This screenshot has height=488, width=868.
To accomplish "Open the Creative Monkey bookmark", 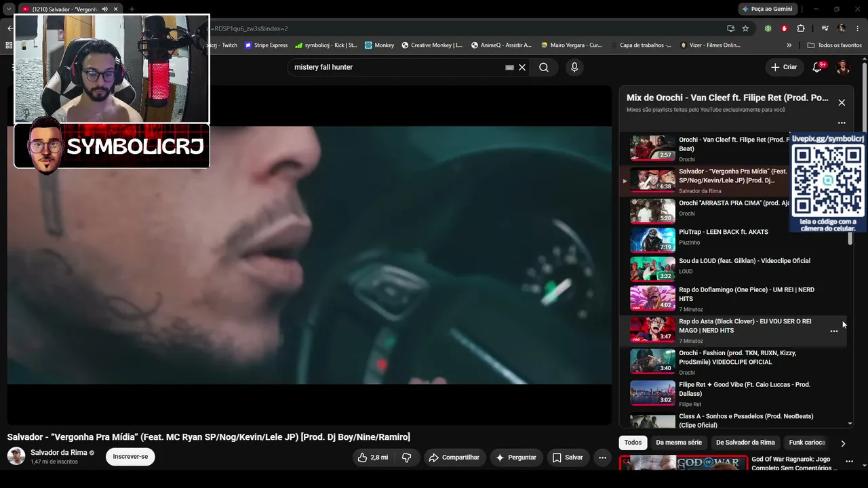I will (x=432, y=45).
